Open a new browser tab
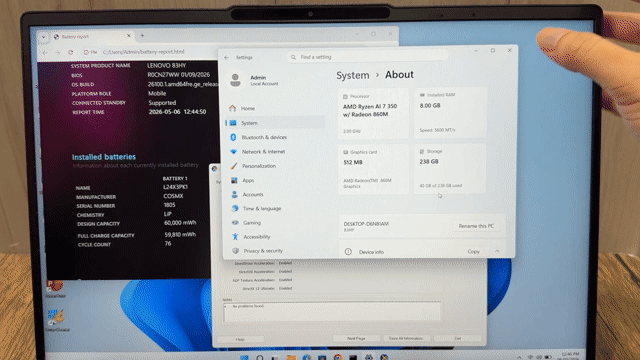Screen dimensions: 640x360 [142, 36]
